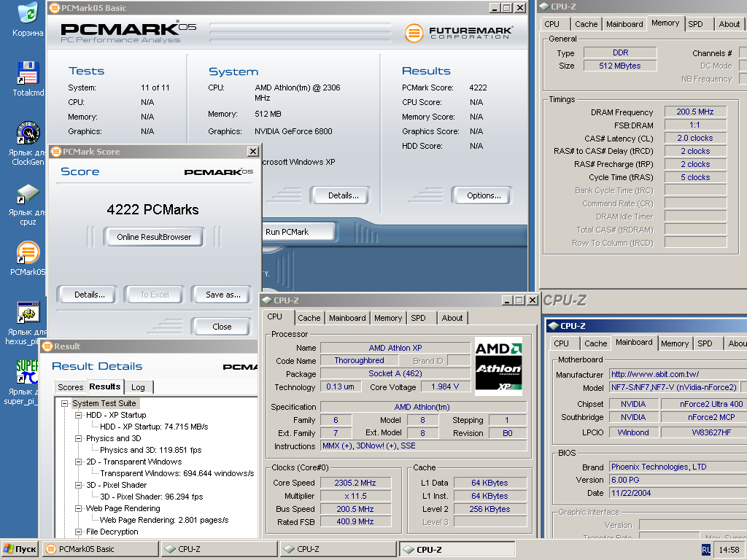The image size is (747, 560).
Task: Click the Memory Type DDR field
Action: [620, 52]
